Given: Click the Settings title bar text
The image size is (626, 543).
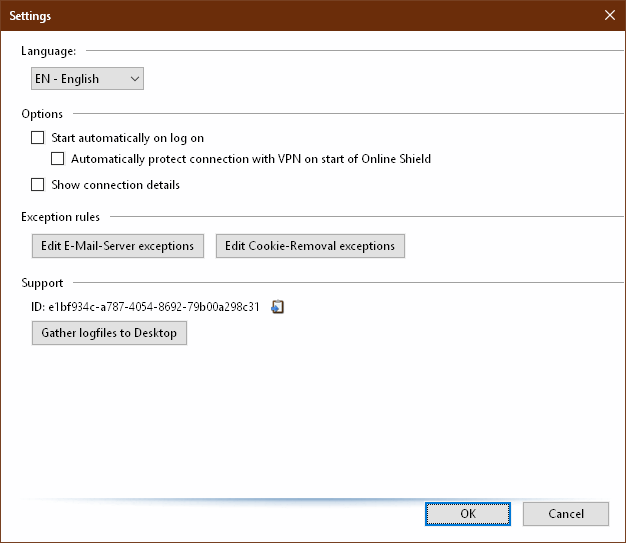Looking at the screenshot, I should 30,16.
